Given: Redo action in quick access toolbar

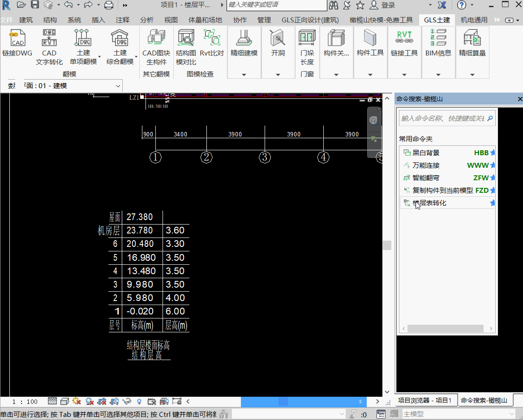Looking at the screenshot, I should [x=88, y=4].
